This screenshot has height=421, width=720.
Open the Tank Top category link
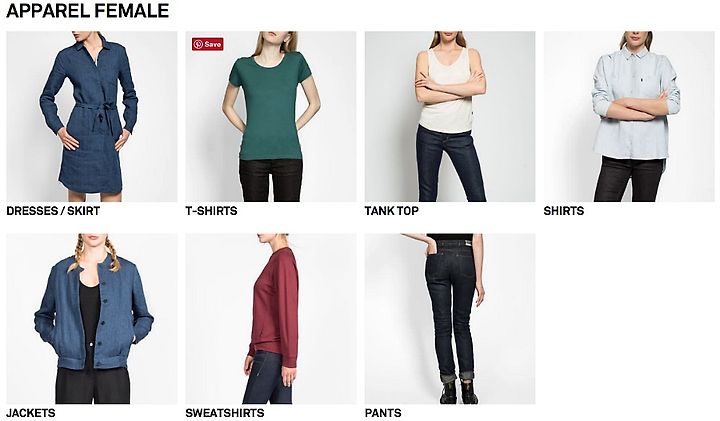point(392,211)
